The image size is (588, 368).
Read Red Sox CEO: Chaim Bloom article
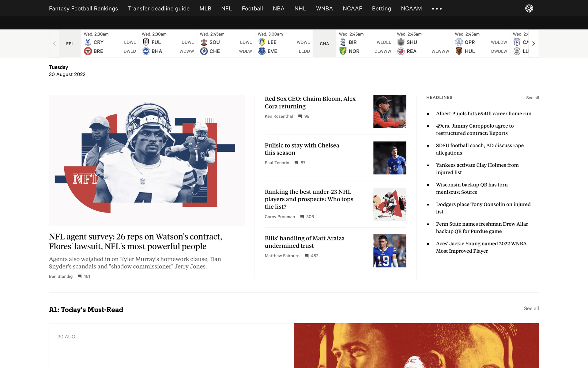(310, 102)
